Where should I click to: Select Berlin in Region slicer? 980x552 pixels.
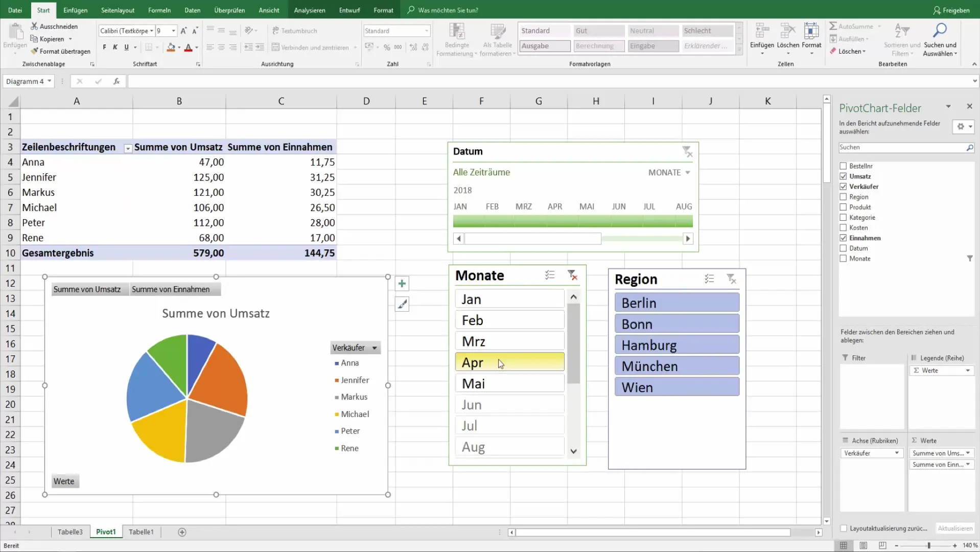pos(677,303)
